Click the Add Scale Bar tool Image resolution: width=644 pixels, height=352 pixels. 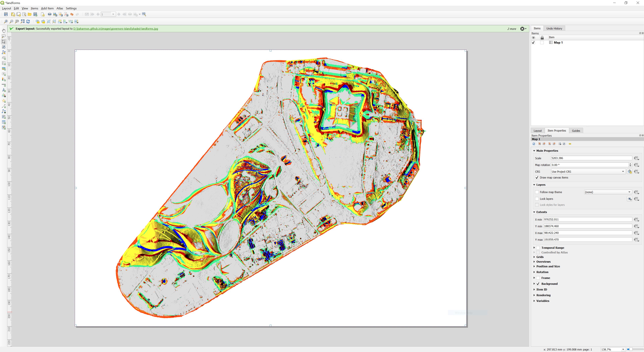(4, 85)
